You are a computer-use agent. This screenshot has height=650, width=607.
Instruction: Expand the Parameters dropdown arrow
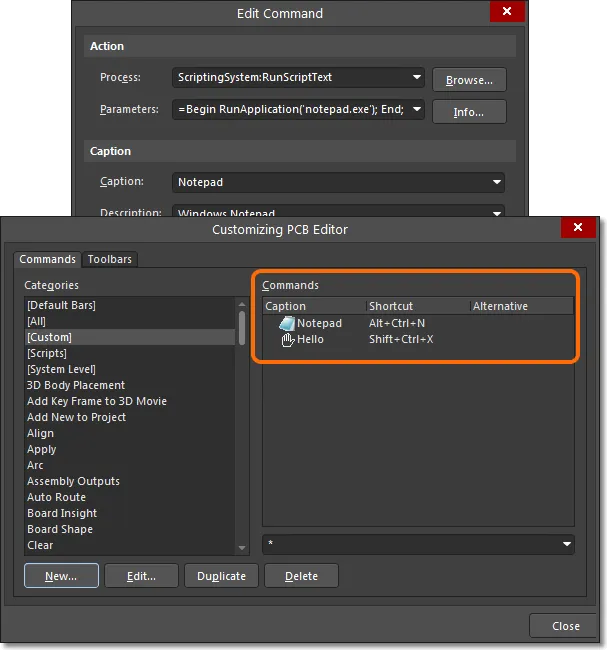coord(417,109)
